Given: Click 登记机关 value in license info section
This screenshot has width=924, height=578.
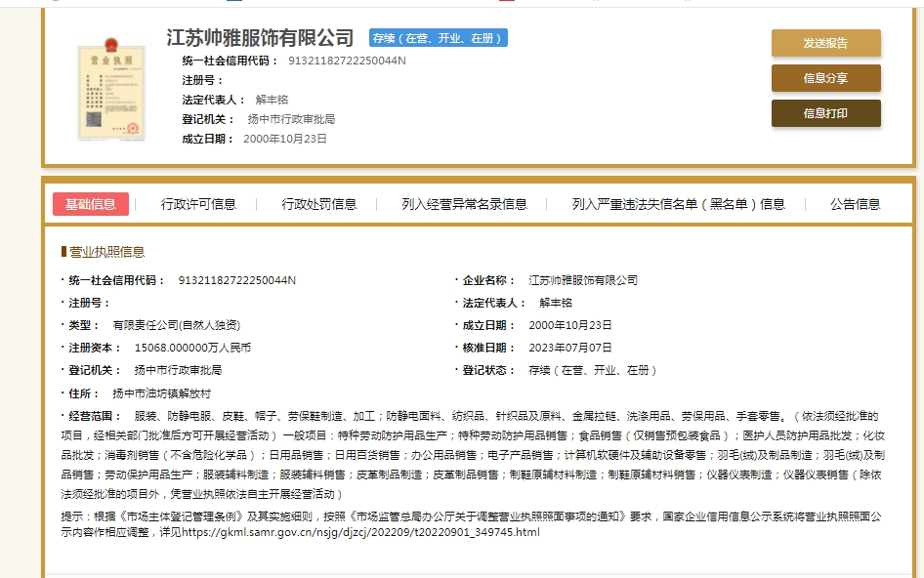Looking at the screenshot, I should [x=178, y=370].
